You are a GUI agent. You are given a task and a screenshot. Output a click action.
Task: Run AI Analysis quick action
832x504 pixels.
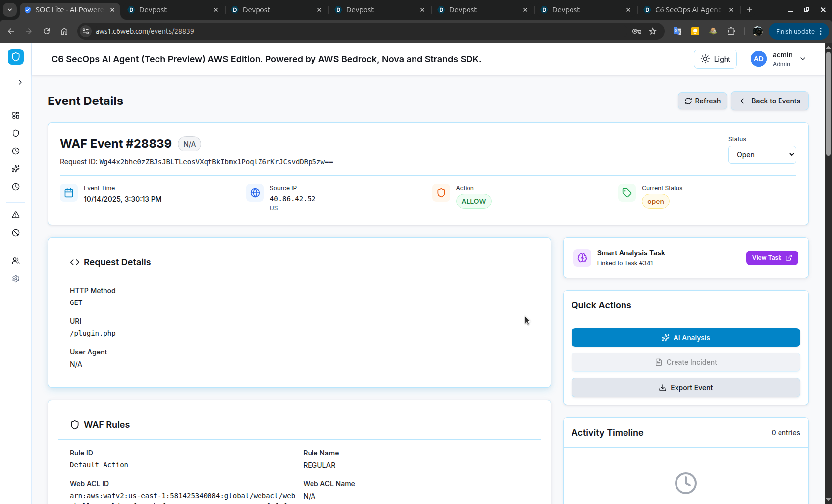pyautogui.click(x=685, y=338)
